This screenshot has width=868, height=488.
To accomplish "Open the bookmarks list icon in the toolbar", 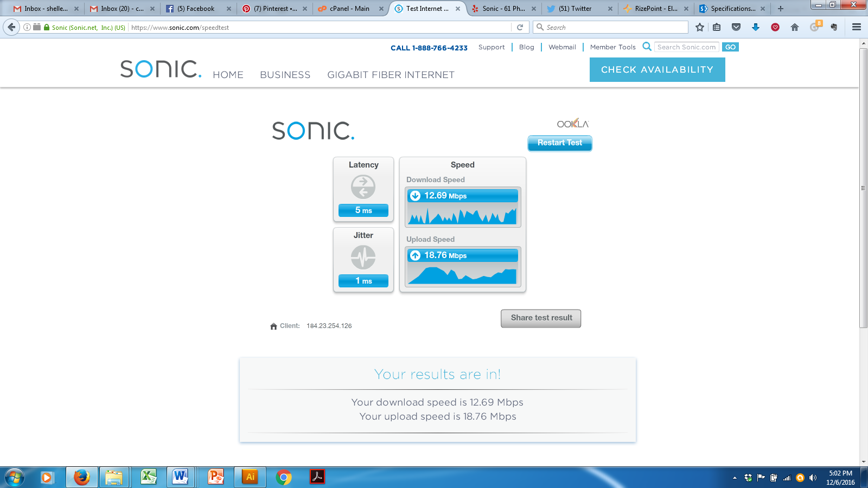I will click(x=717, y=27).
